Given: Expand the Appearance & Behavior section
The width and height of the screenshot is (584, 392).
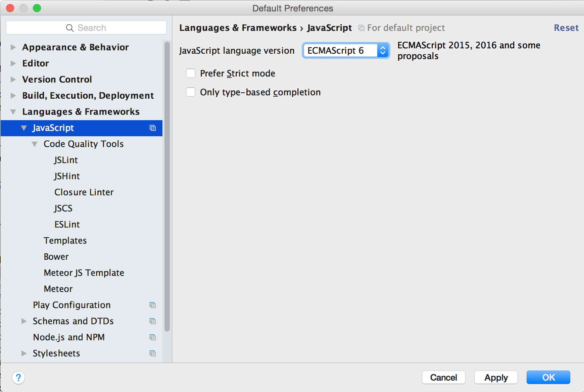Looking at the screenshot, I should coord(13,47).
